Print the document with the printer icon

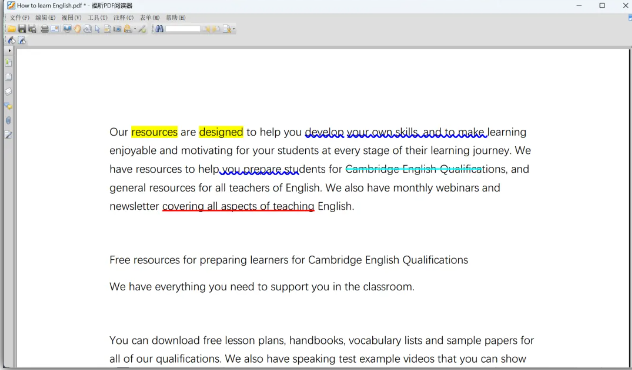45,29
